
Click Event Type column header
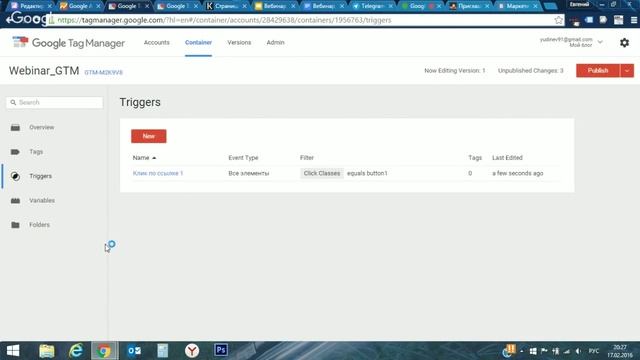pyautogui.click(x=243, y=158)
